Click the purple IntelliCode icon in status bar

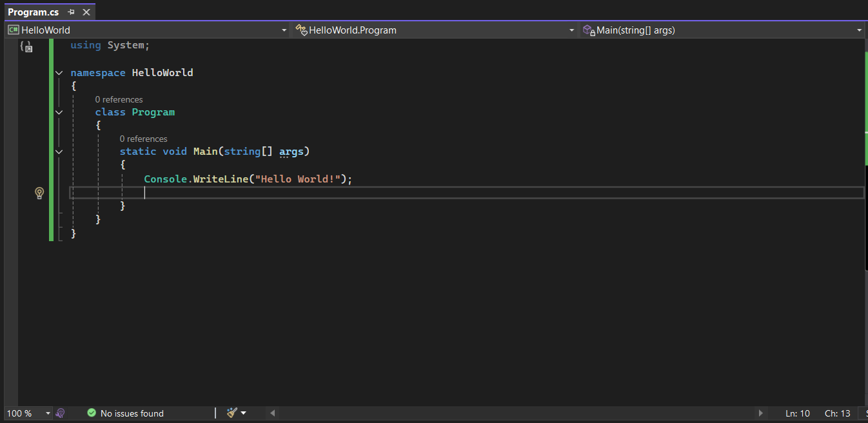61,413
